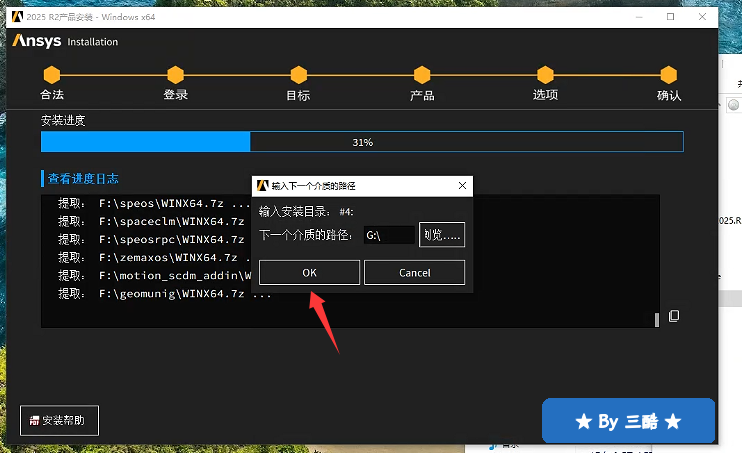
Task: Click the Ansys logo in header
Action: click(37, 41)
